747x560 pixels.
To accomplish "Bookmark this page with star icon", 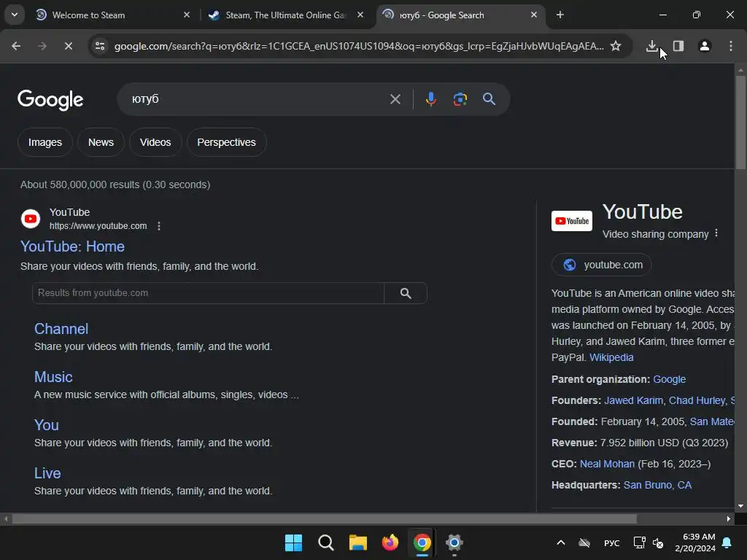I will pos(616,46).
